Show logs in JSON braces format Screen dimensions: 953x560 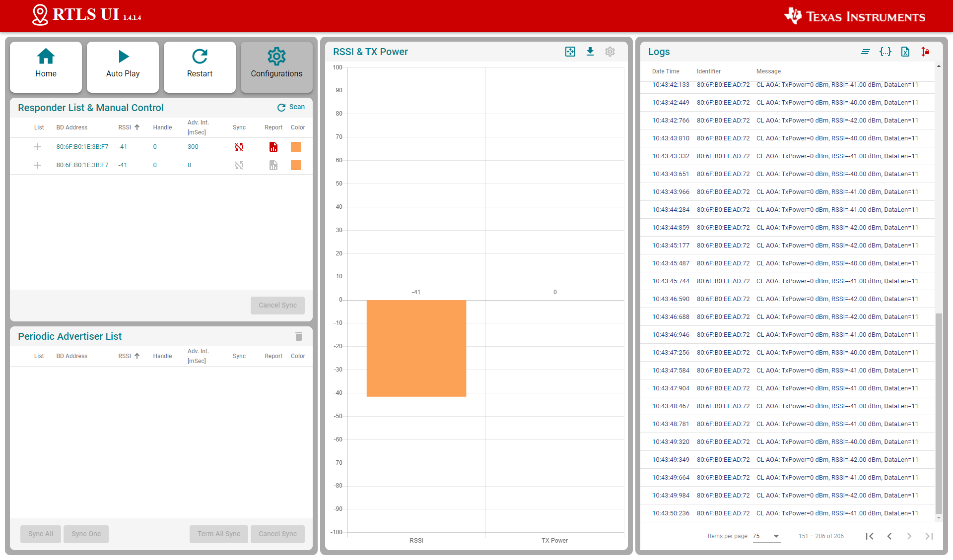(885, 52)
